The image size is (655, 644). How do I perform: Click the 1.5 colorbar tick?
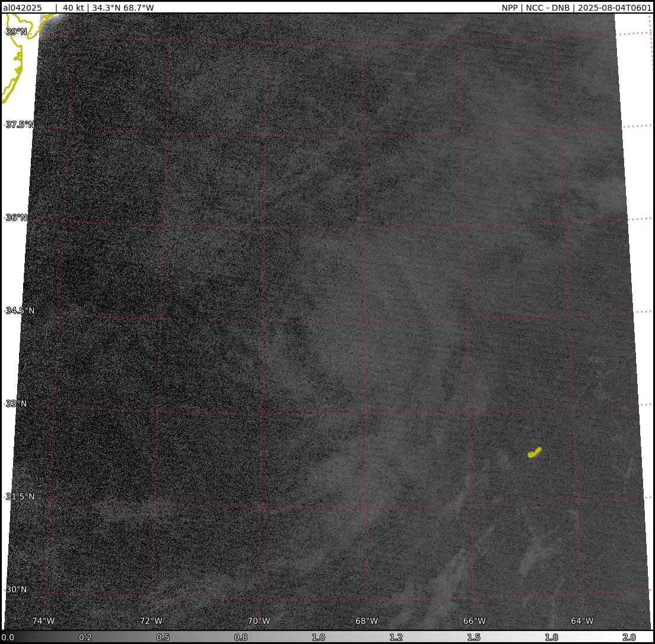point(473,637)
